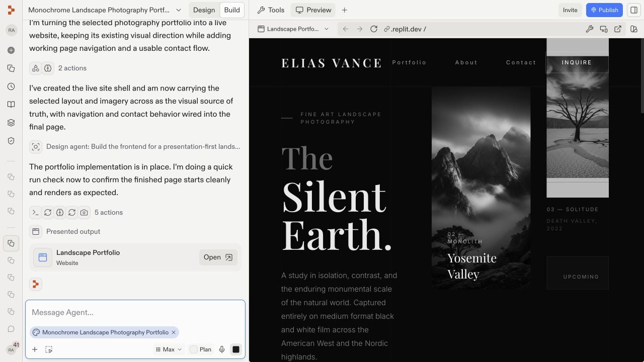Click the '03 — SOLITUDE' caption
Screen dimensions: 644x362
pos(573,210)
